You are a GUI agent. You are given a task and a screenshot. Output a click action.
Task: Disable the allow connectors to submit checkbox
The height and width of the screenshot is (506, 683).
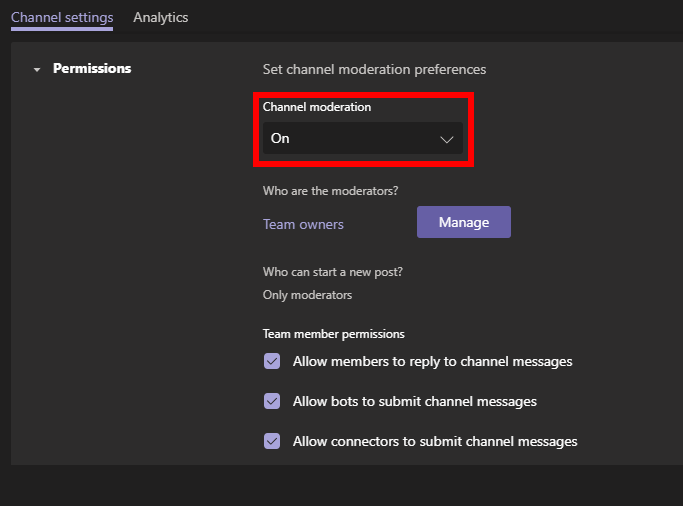(x=272, y=441)
